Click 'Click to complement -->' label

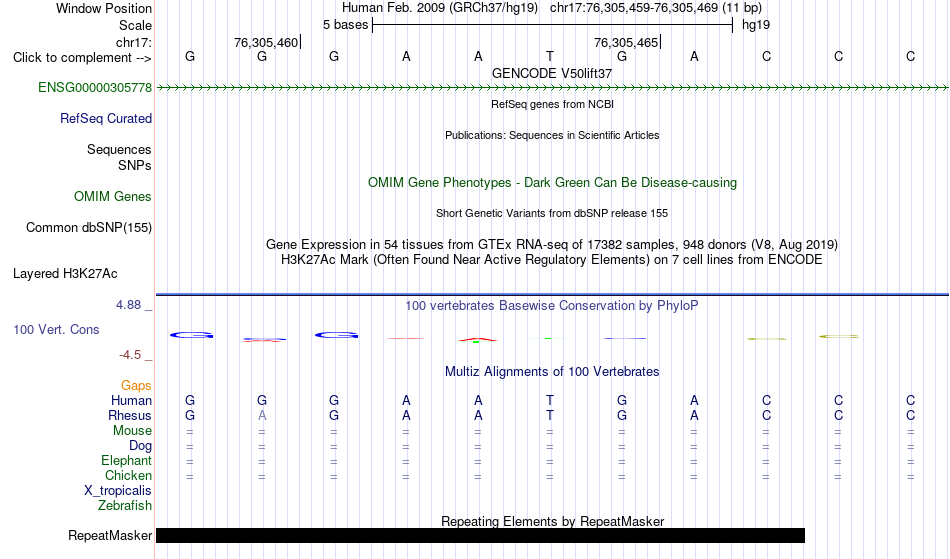(x=82, y=58)
